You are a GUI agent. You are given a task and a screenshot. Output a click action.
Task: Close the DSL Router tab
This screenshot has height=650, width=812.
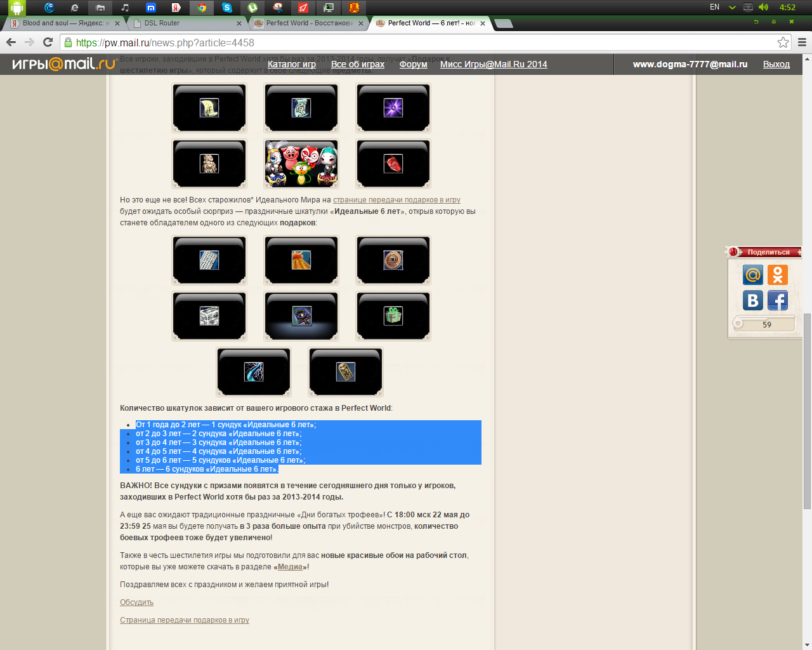[239, 23]
